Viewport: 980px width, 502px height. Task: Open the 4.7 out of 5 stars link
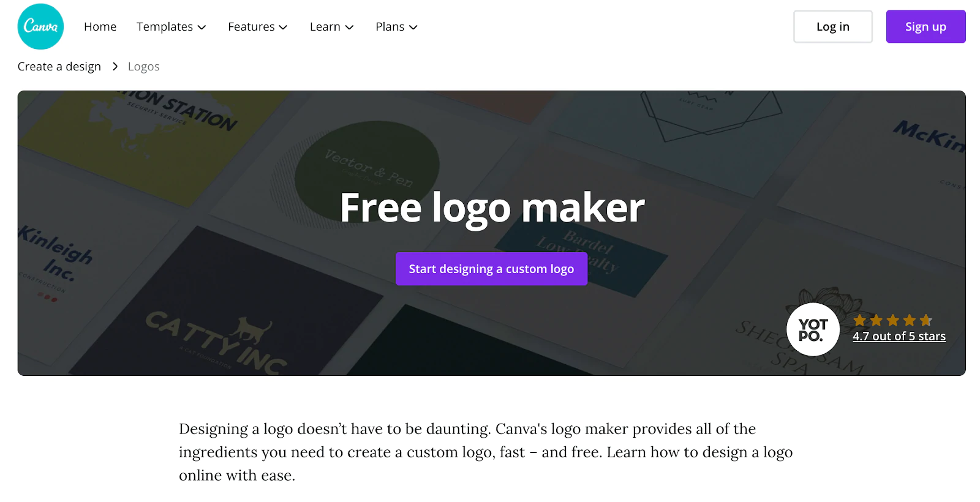899,336
